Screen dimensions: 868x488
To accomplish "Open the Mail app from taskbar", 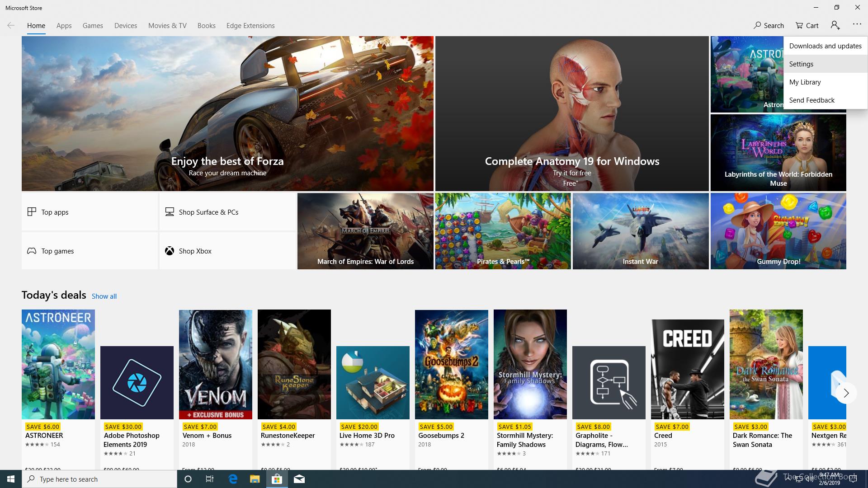I will (299, 479).
